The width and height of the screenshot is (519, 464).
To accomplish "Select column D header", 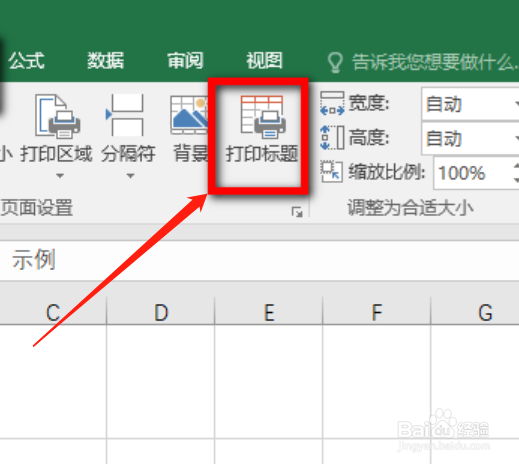I will pos(161,312).
